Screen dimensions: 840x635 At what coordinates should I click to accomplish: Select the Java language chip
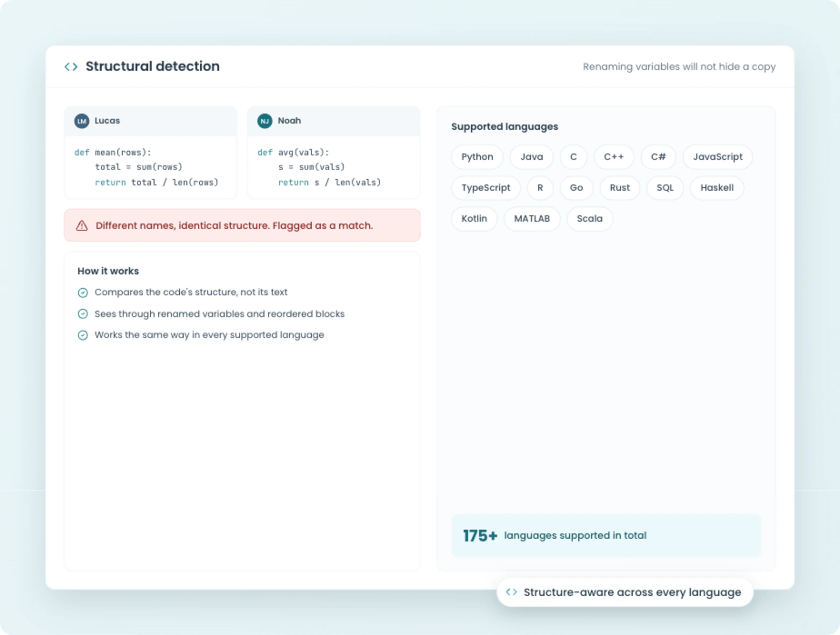531,157
